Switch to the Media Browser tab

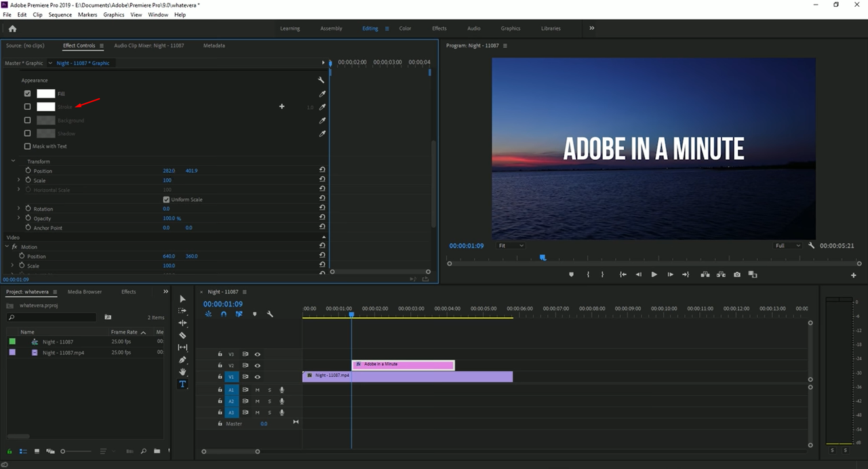[x=85, y=292]
